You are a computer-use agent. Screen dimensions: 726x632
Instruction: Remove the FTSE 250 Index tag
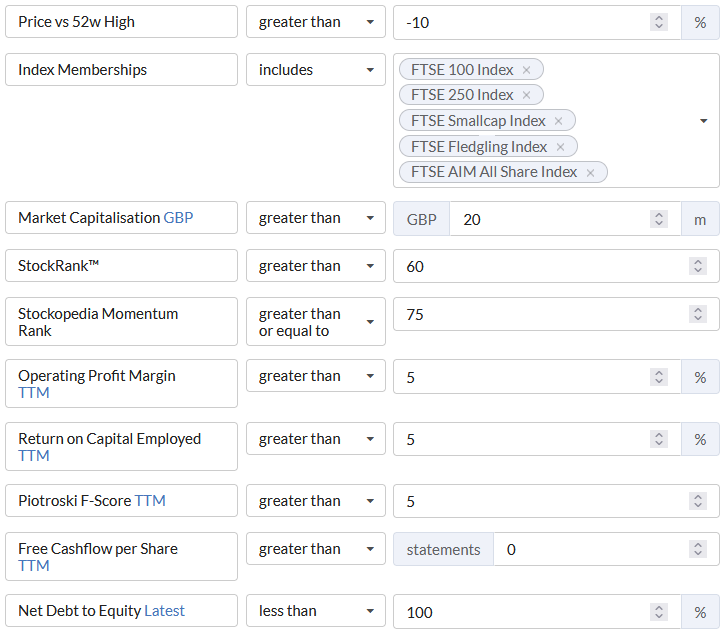(527, 95)
